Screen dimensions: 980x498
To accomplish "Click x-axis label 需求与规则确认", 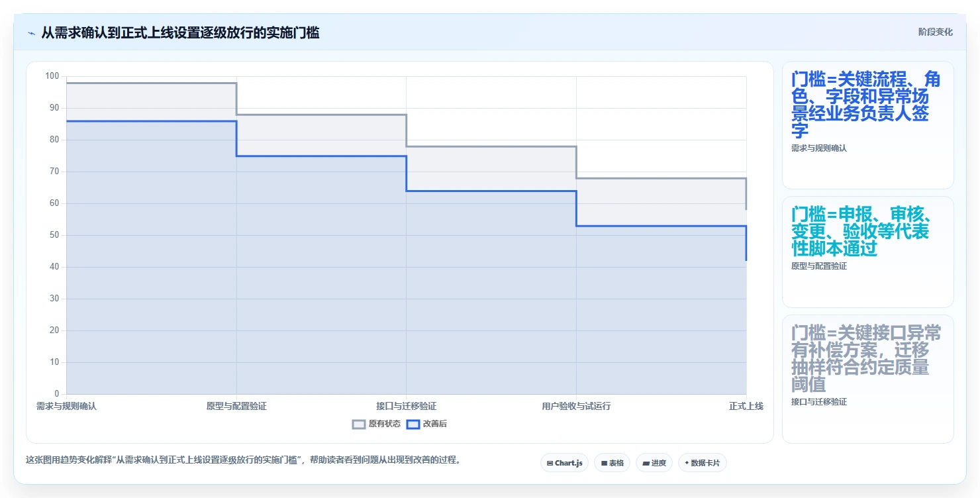I will click(66, 406).
